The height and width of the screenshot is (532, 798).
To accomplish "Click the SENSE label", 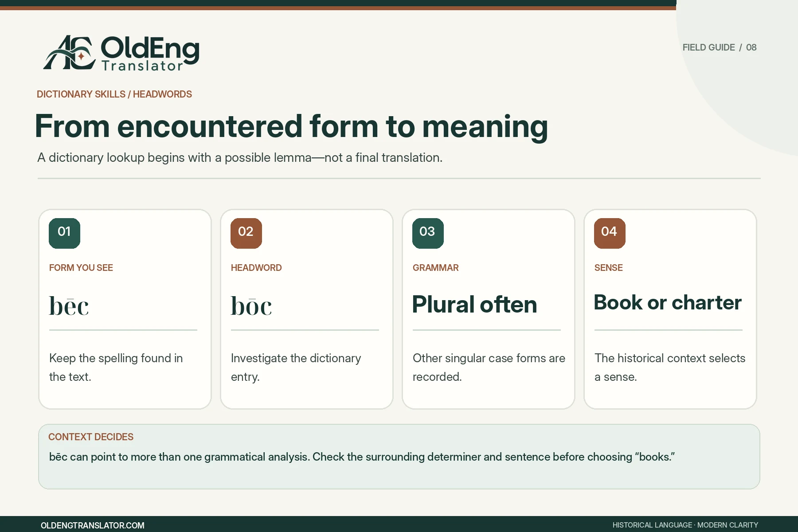I will click(x=609, y=268).
